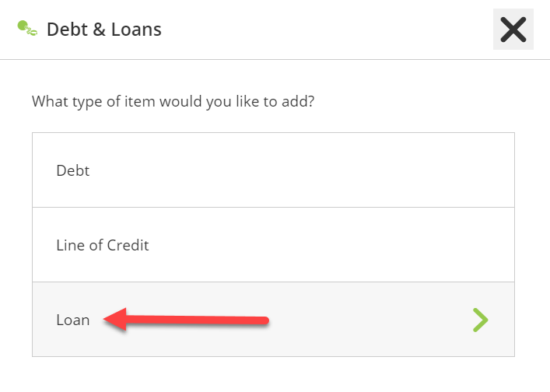Add a new Debt item
Screen dimensions: 550x392
pyautogui.click(x=273, y=170)
